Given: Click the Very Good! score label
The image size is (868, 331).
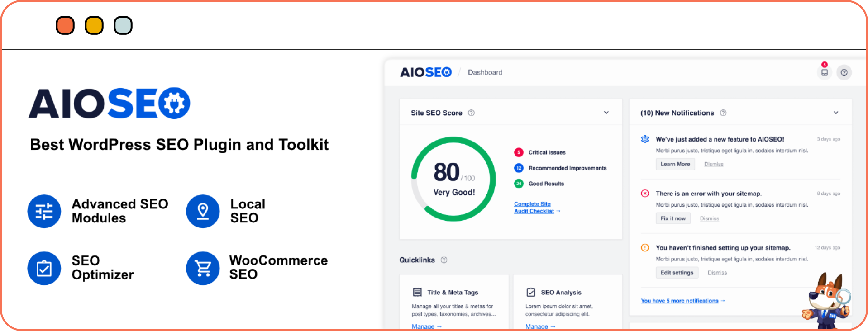Looking at the screenshot, I should [454, 192].
